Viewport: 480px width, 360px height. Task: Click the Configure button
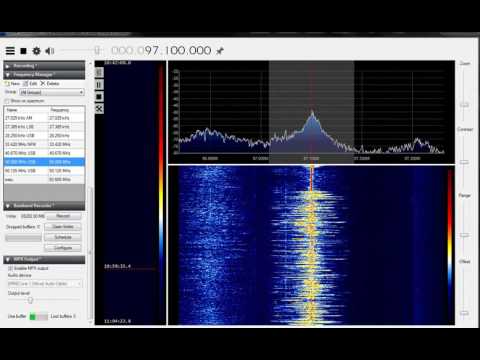(x=63, y=248)
